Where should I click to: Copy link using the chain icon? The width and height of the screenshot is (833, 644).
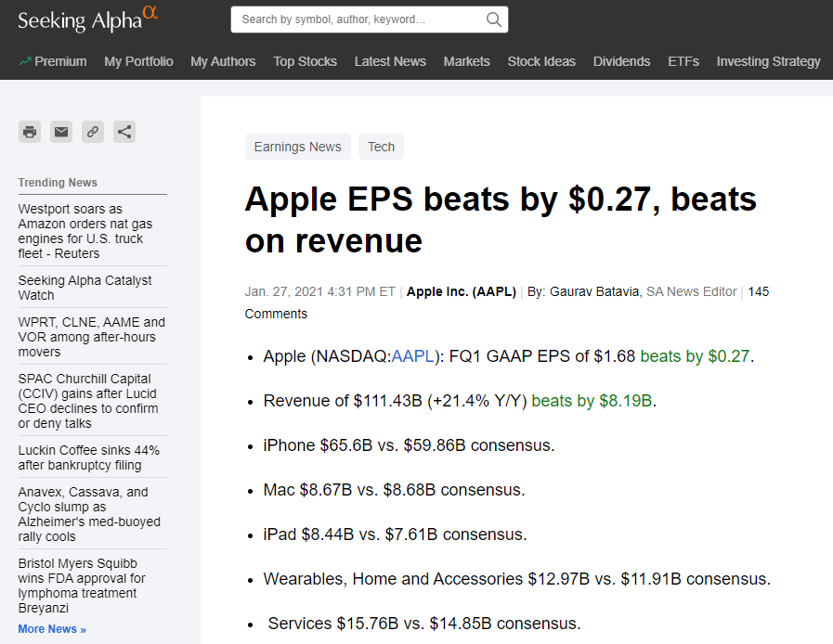[x=93, y=132]
